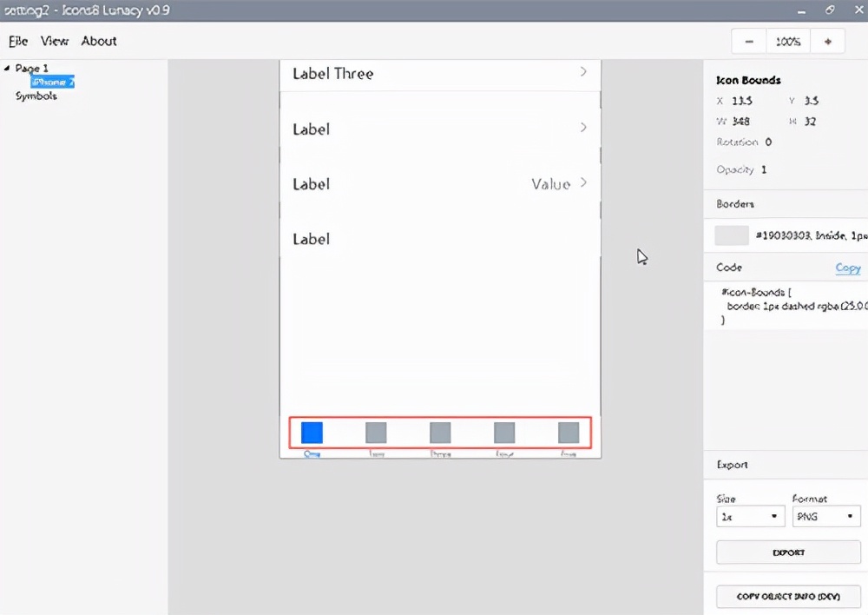The height and width of the screenshot is (615, 868).
Task: Zoom out with the minus button
Action: click(749, 42)
